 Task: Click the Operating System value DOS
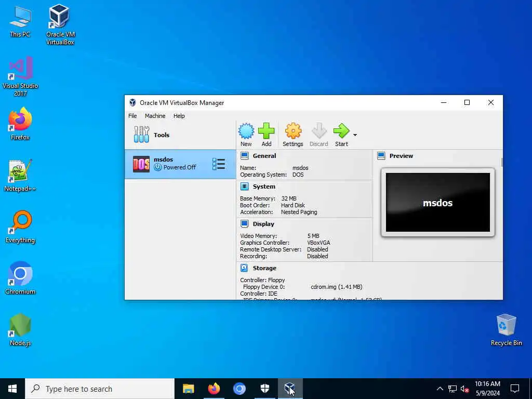pyautogui.click(x=298, y=175)
